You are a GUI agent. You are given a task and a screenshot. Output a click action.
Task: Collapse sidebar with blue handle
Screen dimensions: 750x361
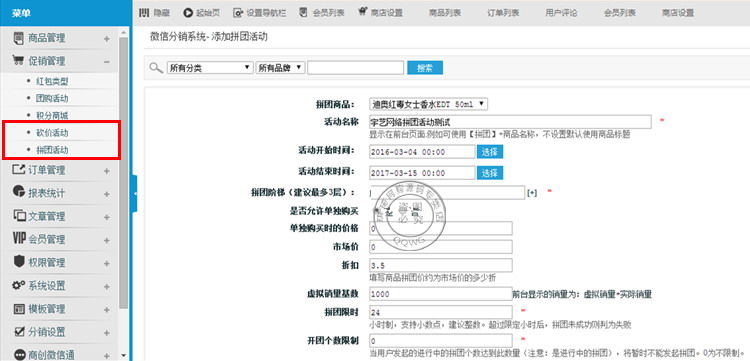tap(135, 193)
